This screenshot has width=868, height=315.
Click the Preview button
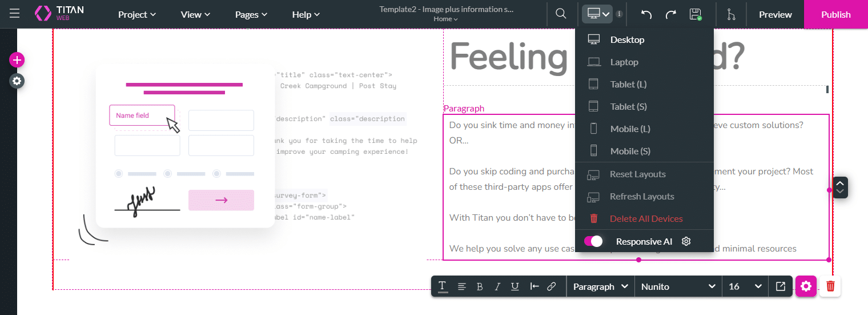pos(775,14)
